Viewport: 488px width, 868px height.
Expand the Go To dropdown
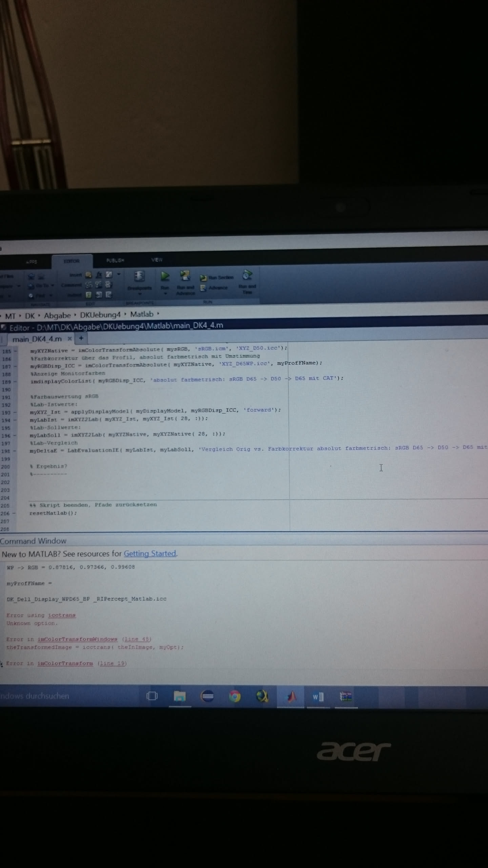(x=53, y=285)
